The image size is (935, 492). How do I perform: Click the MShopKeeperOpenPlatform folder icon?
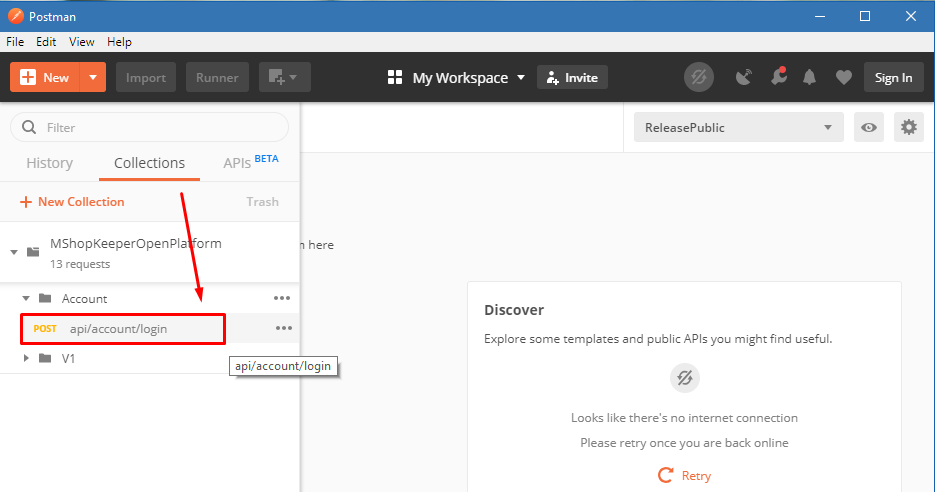(33, 252)
